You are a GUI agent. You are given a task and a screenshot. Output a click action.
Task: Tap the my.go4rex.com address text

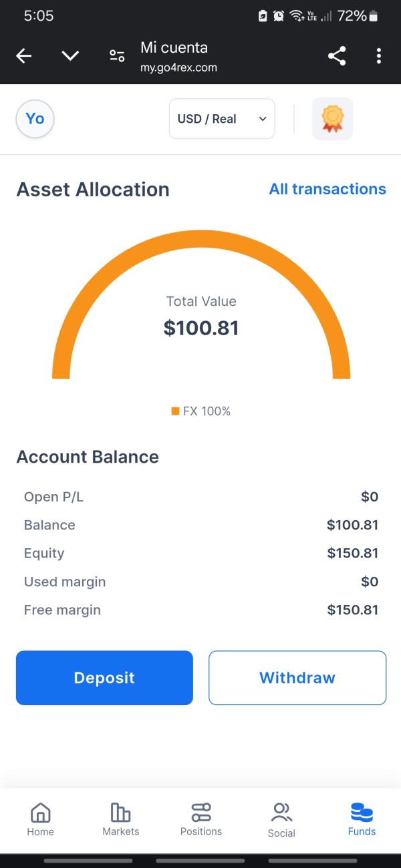[x=178, y=67]
